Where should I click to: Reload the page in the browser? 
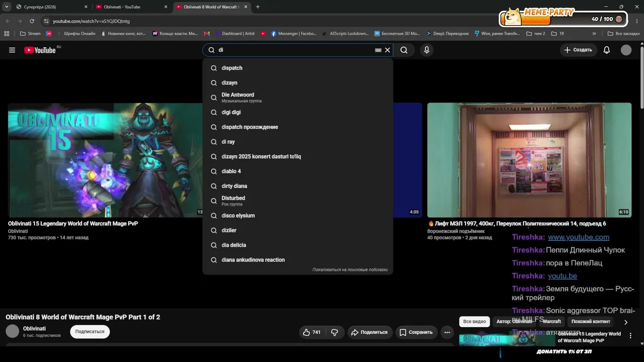(32, 21)
